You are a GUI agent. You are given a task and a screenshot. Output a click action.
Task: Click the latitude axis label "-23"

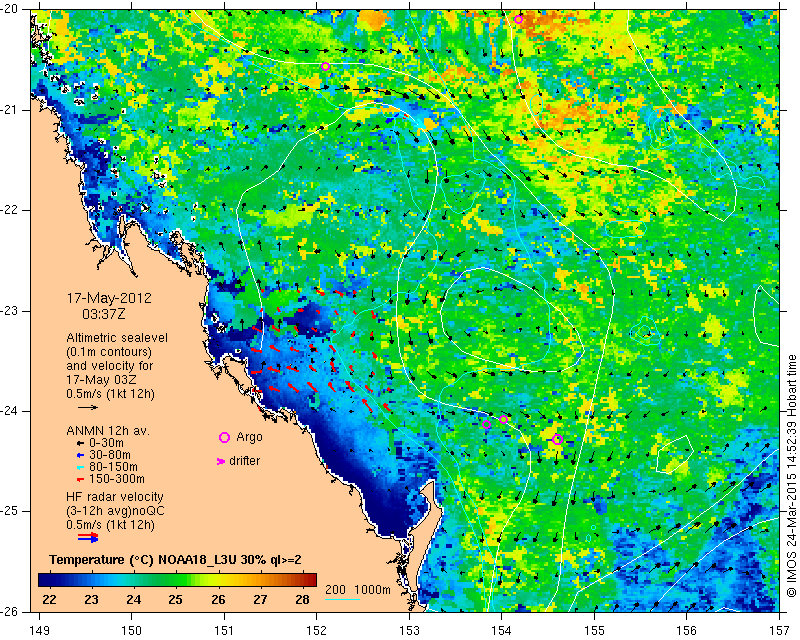(10, 311)
